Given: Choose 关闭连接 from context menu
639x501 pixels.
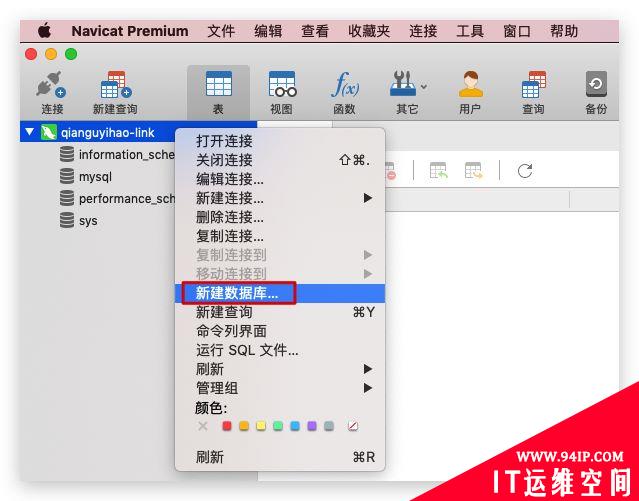Looking at the screenshot, I should 280,160.
